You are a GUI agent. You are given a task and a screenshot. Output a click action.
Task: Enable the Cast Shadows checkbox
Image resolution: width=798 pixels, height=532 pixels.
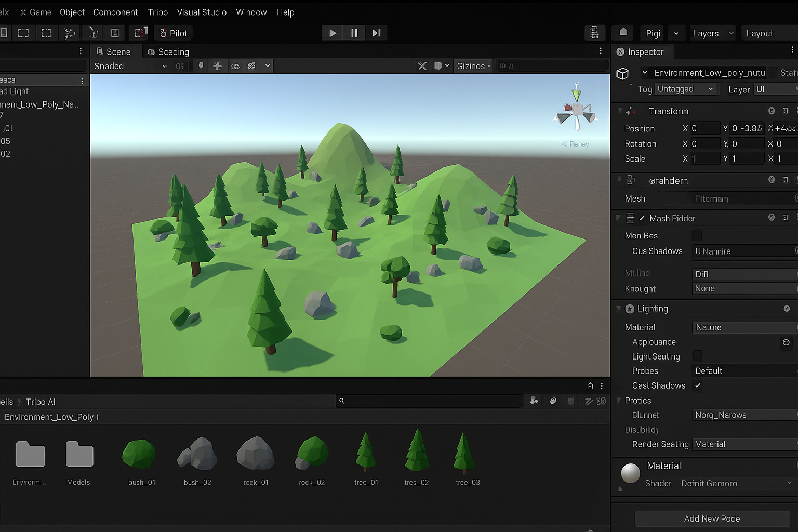tap(697, 385)
